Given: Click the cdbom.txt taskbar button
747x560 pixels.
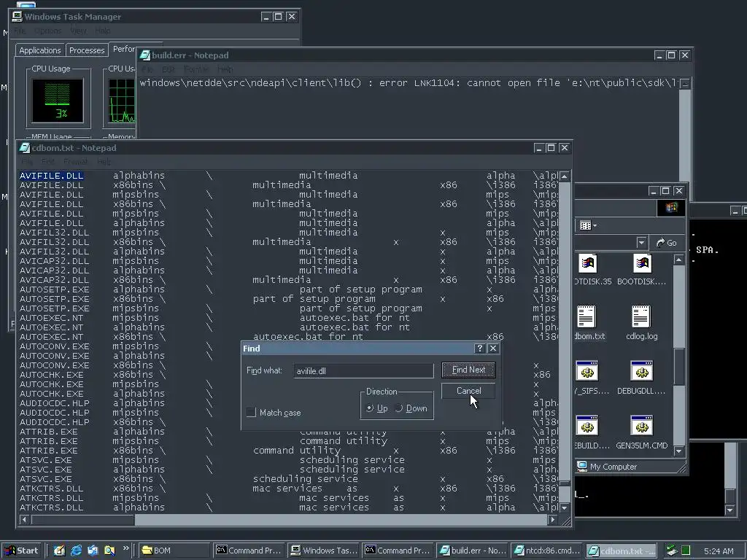Looking at the screenshot, I should click(x=622, y=551).
